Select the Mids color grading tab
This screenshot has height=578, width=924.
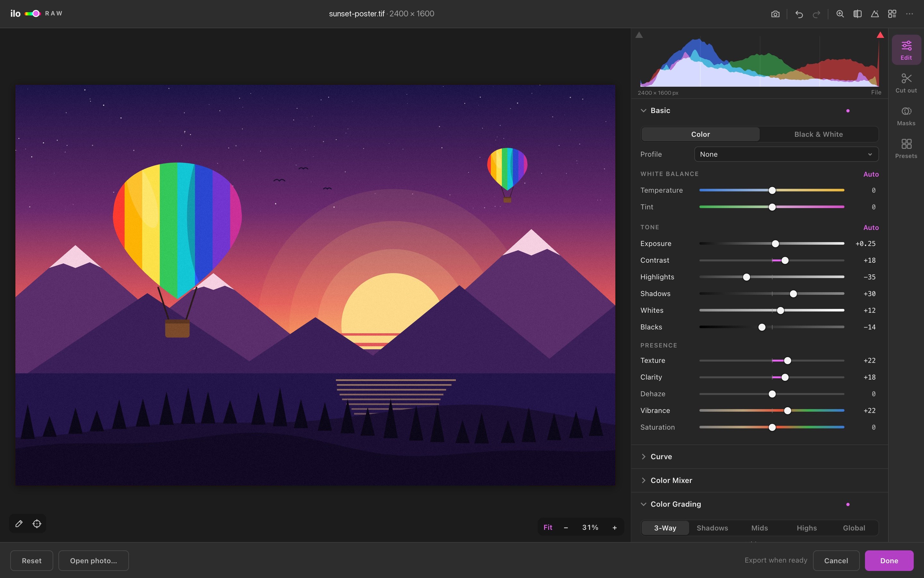coord(759,528)
